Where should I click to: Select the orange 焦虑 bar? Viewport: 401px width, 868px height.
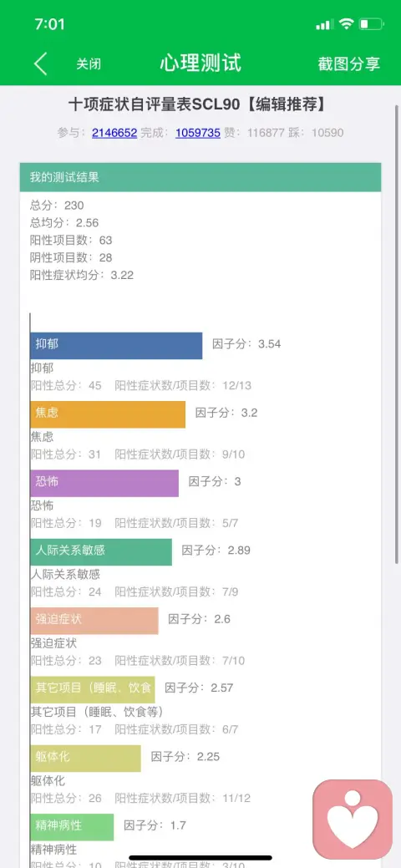tap(108, 414)
